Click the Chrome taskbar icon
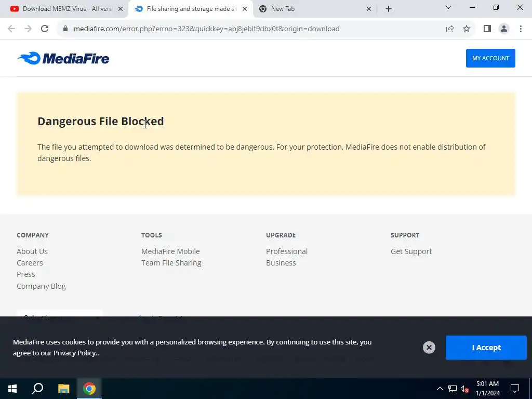Viewport: 532px width, 399px height. click(x=89, y=389)
